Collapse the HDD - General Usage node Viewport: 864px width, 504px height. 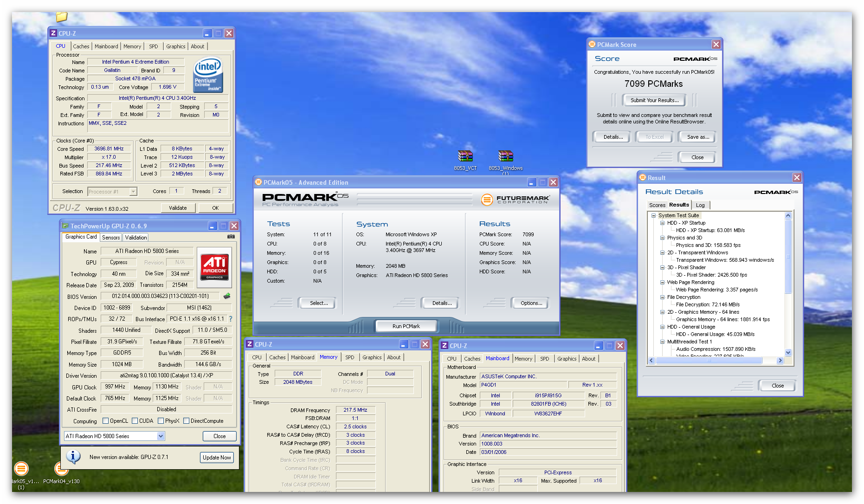click(662, 327)
